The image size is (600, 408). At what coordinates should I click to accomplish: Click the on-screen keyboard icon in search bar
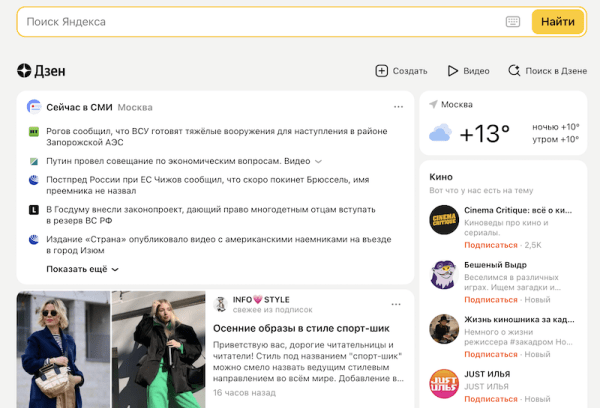click(512, 22)
